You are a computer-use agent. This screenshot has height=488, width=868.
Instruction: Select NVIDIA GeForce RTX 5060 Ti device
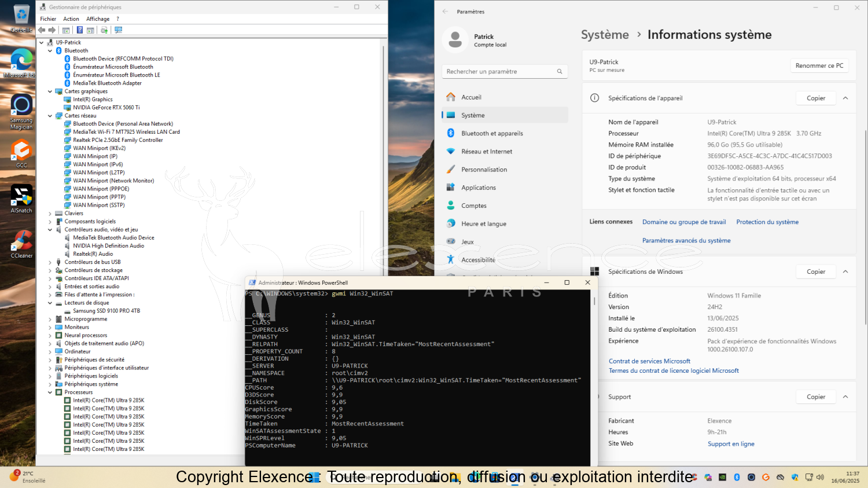[106, 108]
